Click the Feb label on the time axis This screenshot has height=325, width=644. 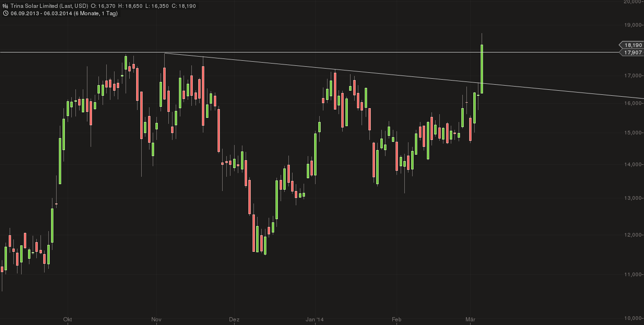click(396, 319)
